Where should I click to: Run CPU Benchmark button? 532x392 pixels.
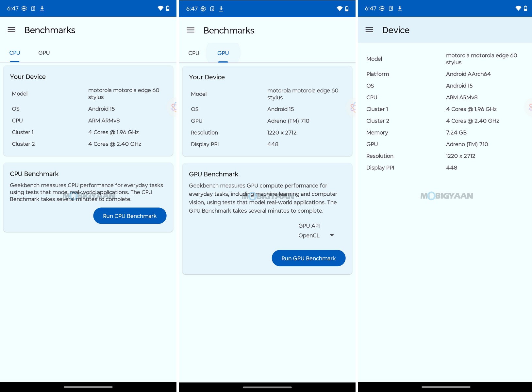(130, 216)
